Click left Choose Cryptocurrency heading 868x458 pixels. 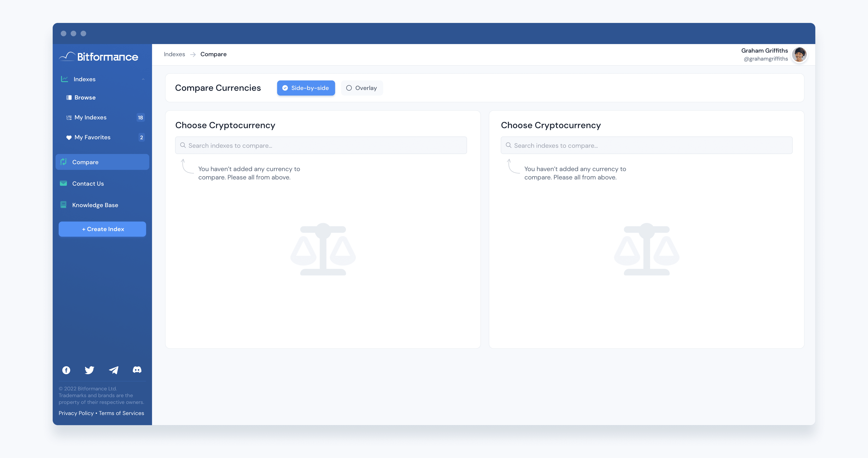[225, 125]
